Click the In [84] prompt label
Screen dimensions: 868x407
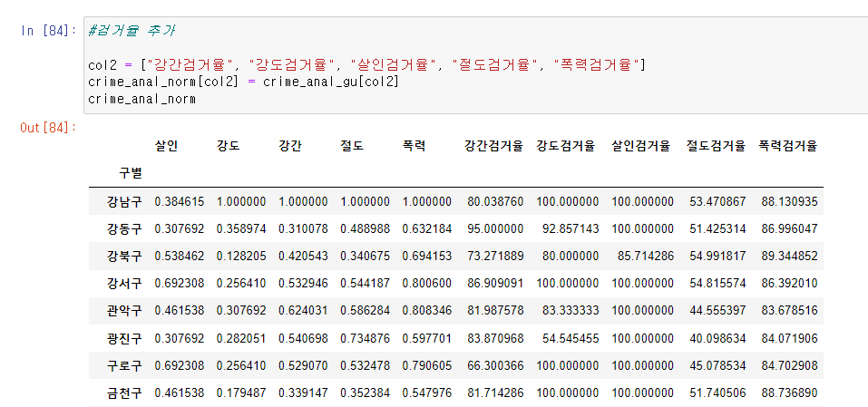pos(48,31)
